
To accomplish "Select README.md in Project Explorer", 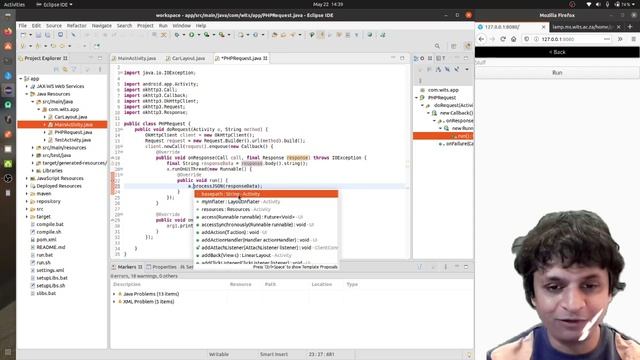I will click(x=50, y=247).
